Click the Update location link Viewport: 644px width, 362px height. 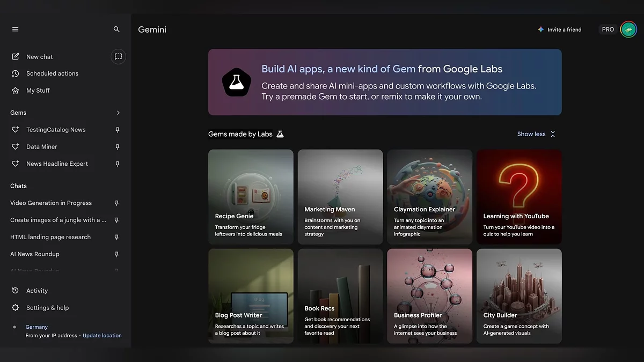(x=102, y=336)
